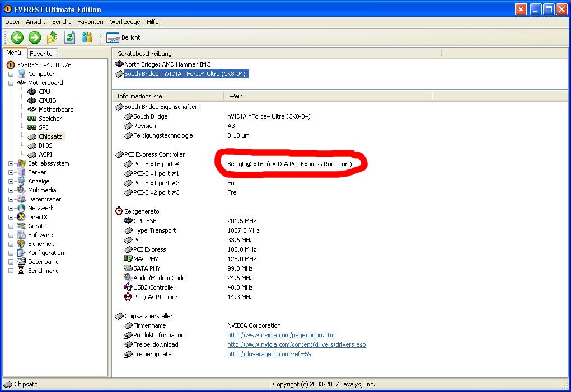Click the Geräte devices icon

(x=21, y=226)
